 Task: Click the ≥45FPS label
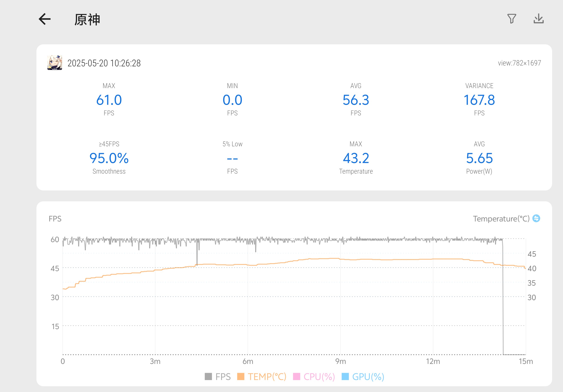(109, 144)
